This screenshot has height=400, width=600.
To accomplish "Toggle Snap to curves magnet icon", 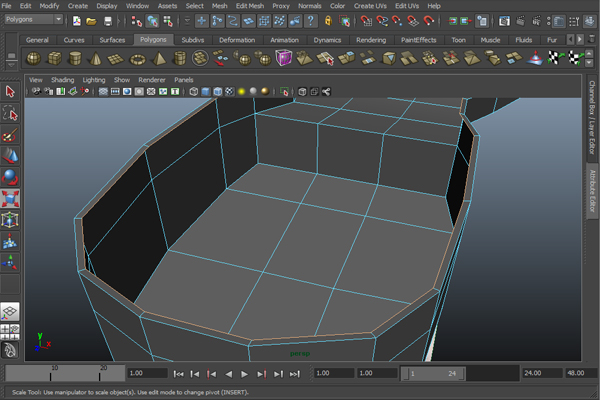I will coord(382,21).
